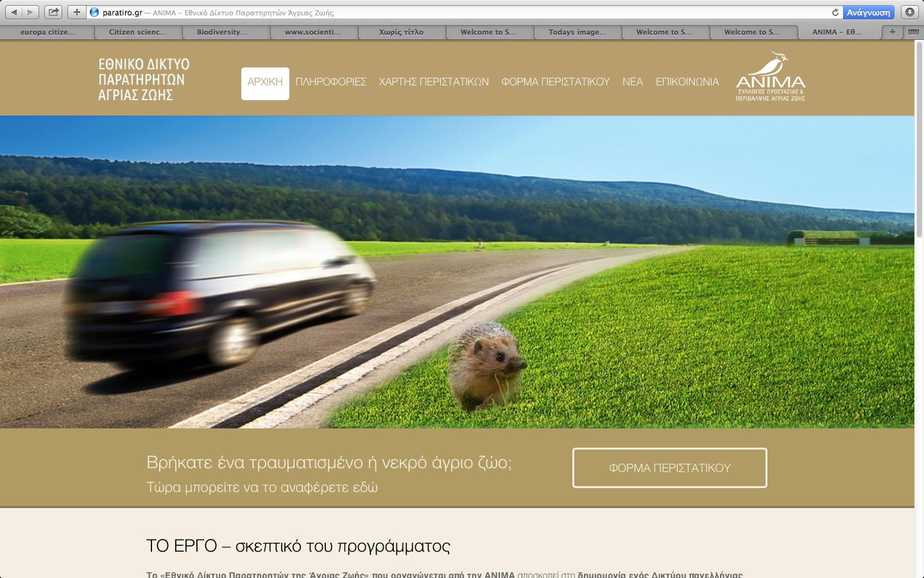
Task: Open the Share menu icon in toolbar
Action: [x=54, y=12]
